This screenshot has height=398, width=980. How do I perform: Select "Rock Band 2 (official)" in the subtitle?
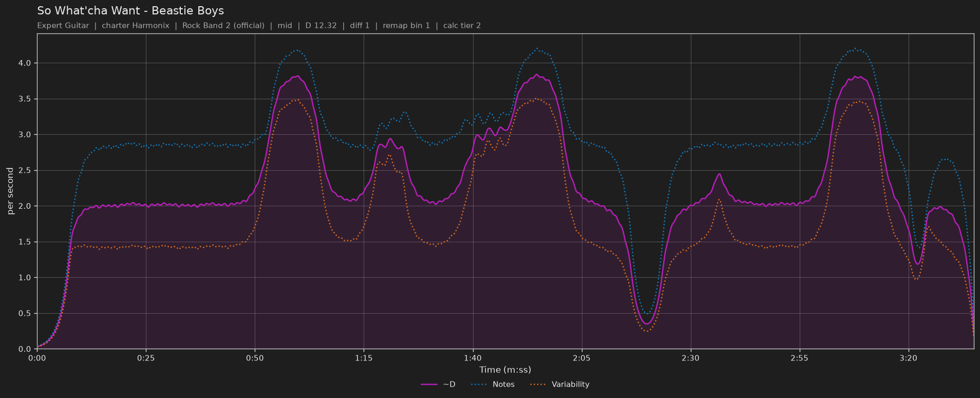[x=223, y=26]
